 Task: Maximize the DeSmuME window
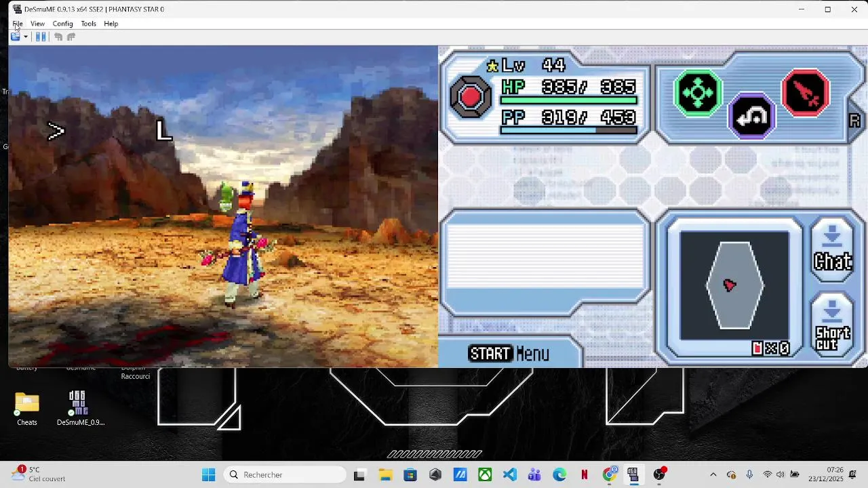[x=827, y=9]
